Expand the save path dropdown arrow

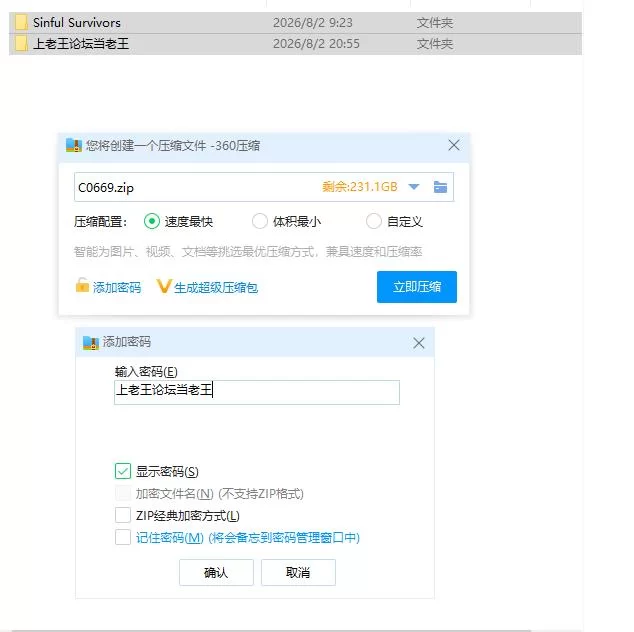(x=414, y=187)
